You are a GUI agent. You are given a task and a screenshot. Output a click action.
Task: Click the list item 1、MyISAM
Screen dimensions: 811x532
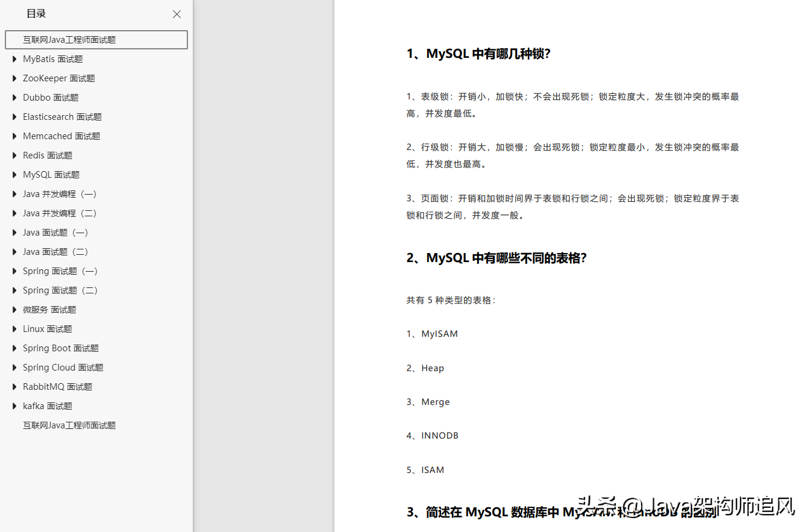click(x=432, y=334)
